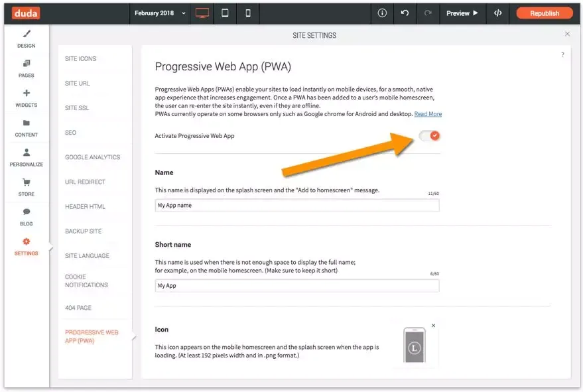583x392 pixels.
Task: Click the redo arrow icon
Action: (428, 13)
